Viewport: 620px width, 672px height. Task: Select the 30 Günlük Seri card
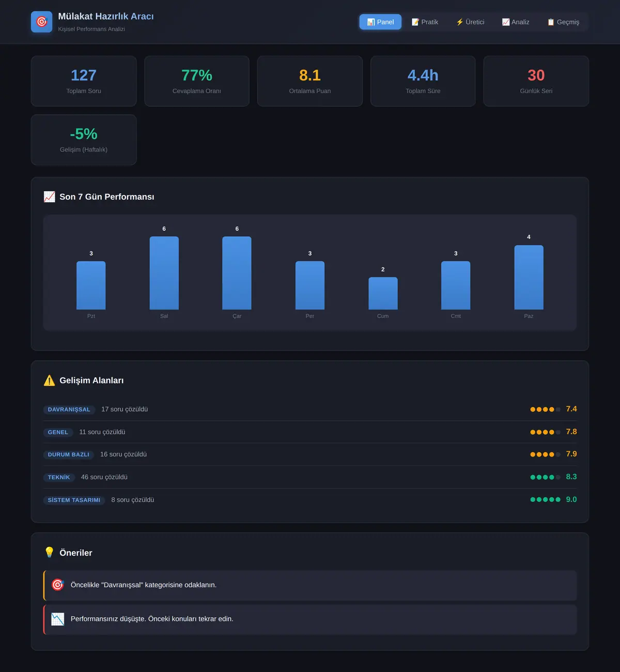(536, 81)
